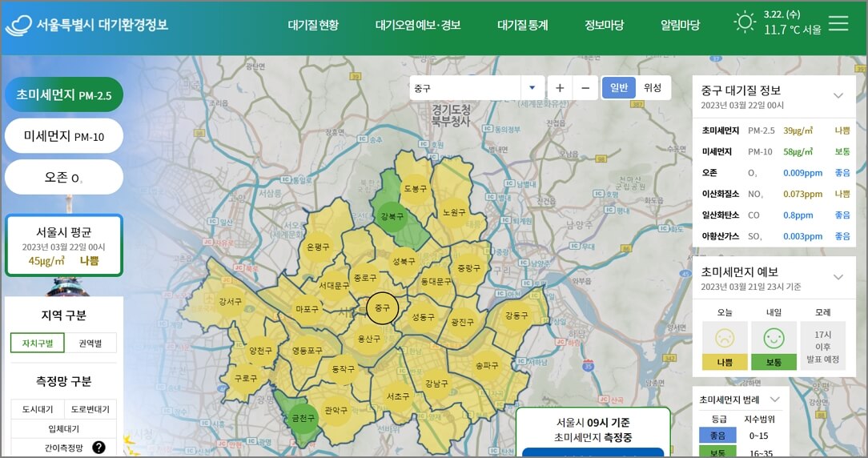Click the 내일 smiley face forecast icon
This screenshot has height=458, width=868.
pyautogui.click(x=774, y=337)
